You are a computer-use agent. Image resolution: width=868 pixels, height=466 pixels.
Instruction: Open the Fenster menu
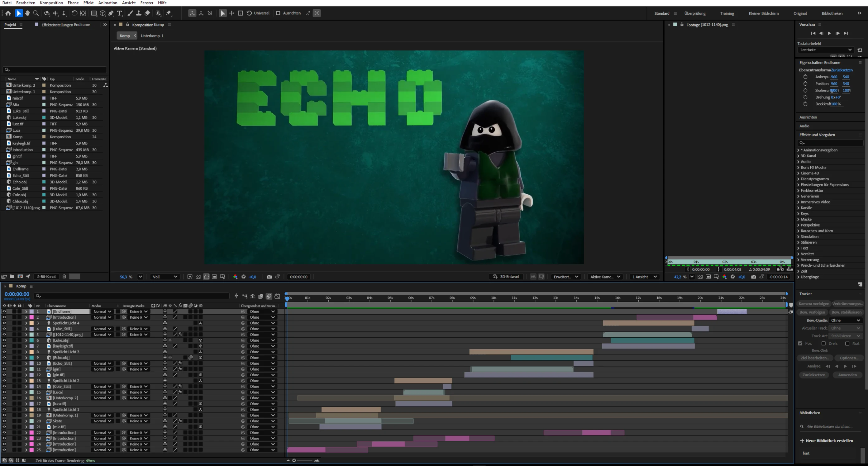point(147,3)
